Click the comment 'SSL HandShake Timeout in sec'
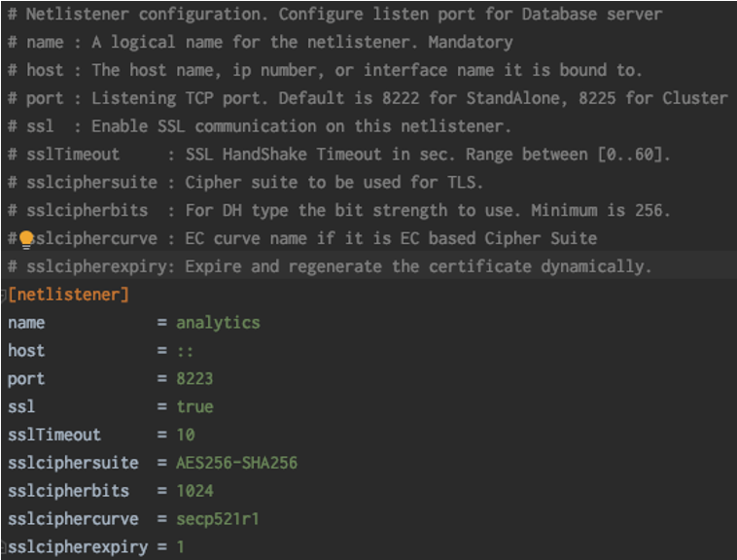This screenshot has width=737, height=560. pyautogui.click(x=338, y=154)
